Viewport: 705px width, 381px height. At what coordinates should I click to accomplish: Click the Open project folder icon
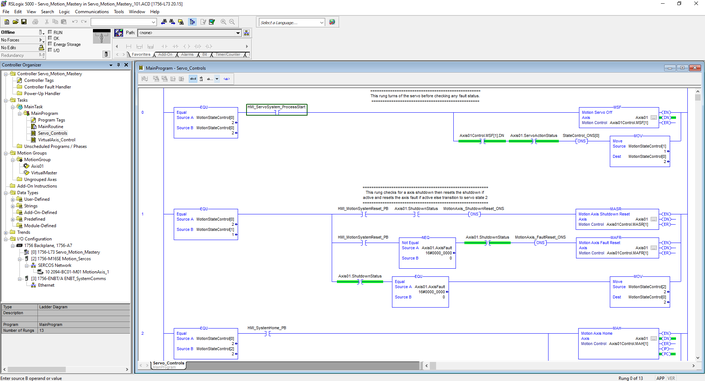pyautogui.click(x=15, y=22)
